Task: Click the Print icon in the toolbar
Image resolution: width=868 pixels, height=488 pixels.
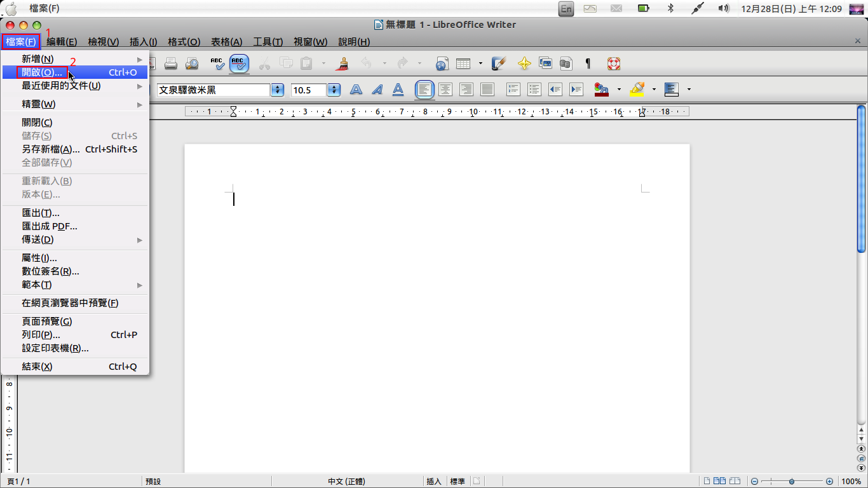Action: click(170, 64)
